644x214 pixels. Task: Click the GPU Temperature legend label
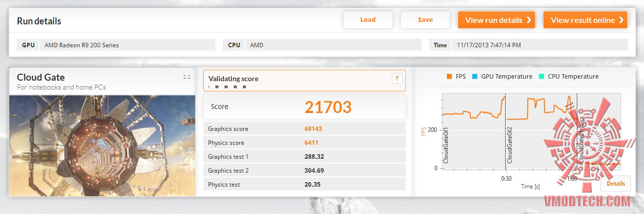click(507, 77)
